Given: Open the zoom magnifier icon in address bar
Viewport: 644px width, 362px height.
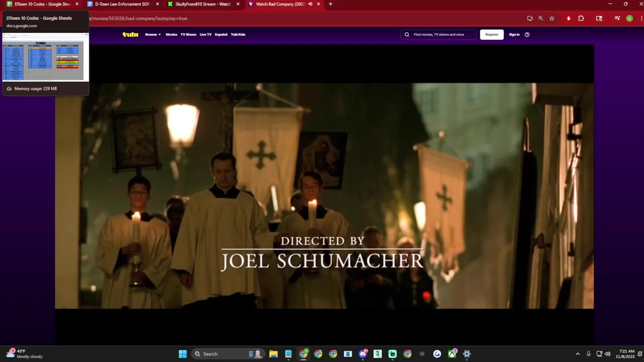Looking at the screenshot, I should point(541,18).
